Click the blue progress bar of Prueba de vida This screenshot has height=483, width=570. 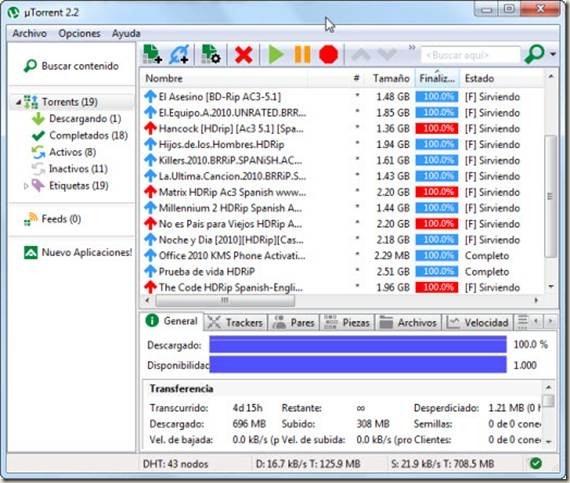pyautogui.click(x=437, y=272)
